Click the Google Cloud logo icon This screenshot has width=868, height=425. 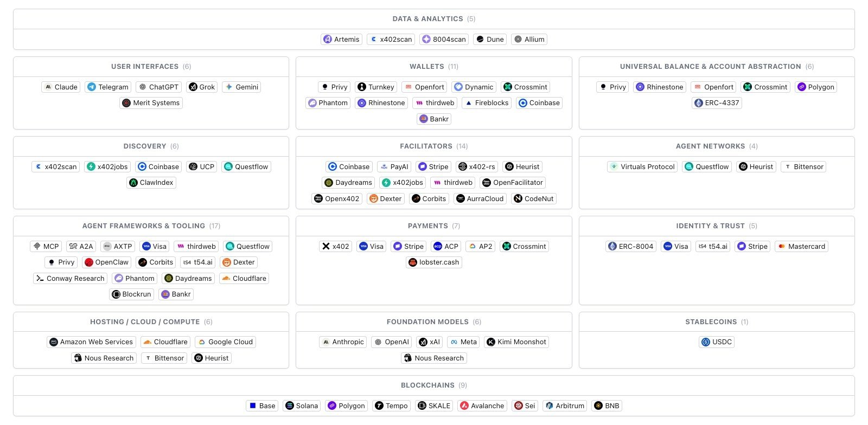(202, 342)
